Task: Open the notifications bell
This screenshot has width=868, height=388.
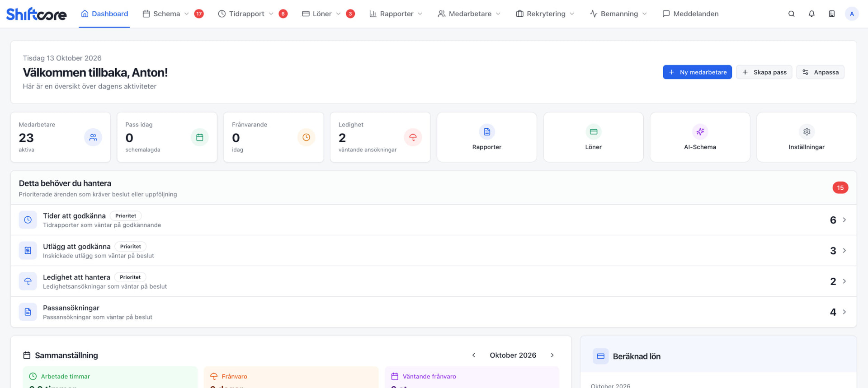Action: click(x=811, y=14)
